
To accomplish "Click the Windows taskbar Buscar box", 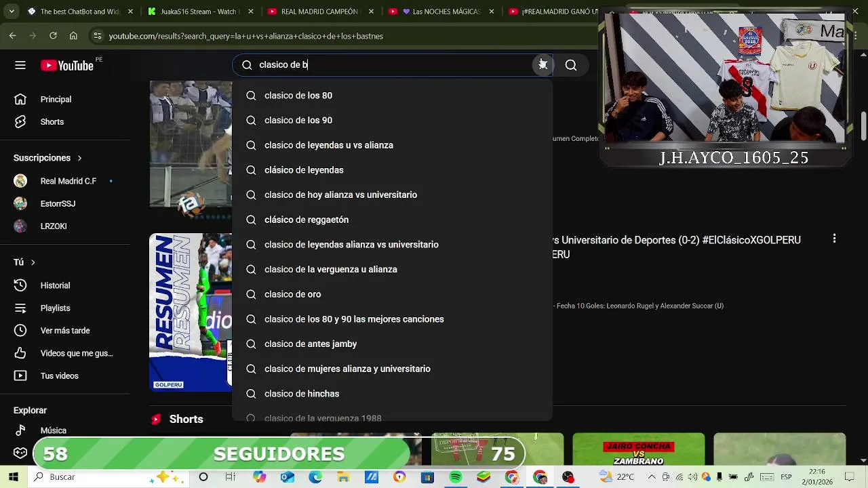I will pos(108,477).
